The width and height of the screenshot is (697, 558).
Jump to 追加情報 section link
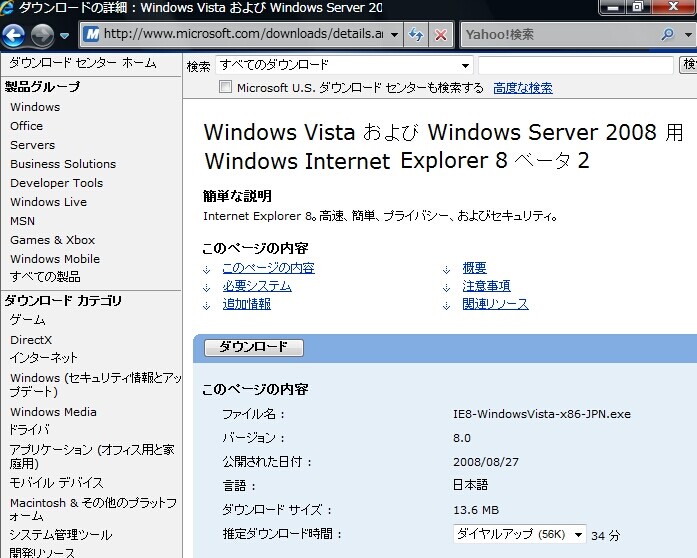[247, 304]
